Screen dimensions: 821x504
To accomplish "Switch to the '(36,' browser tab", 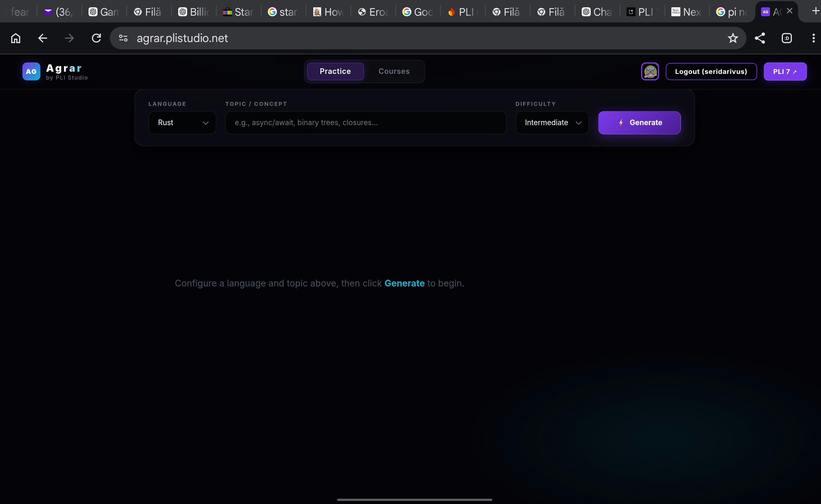I will click(59, 12).
